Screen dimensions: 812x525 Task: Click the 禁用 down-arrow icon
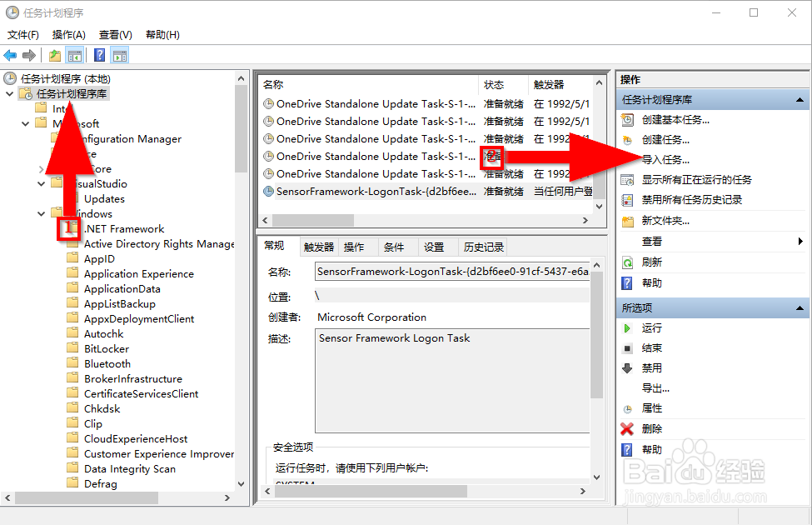pos(627,368)
